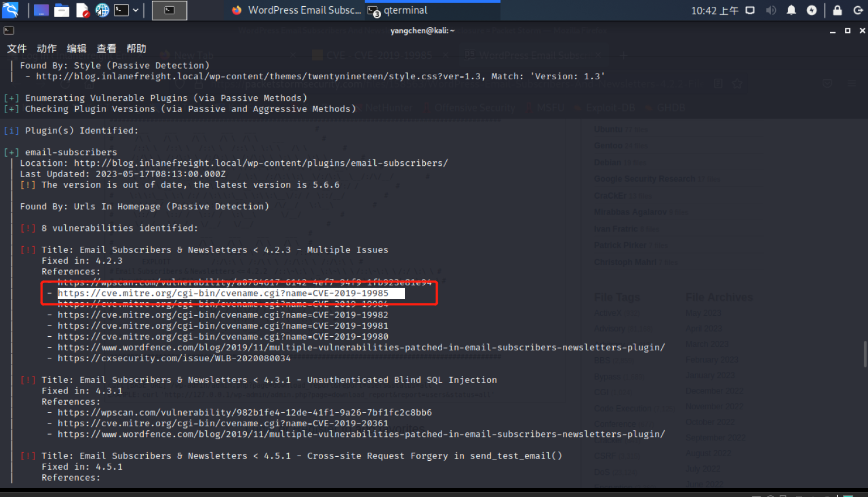Expand the terminal launcher dropdown arrow

click(136, 10)
